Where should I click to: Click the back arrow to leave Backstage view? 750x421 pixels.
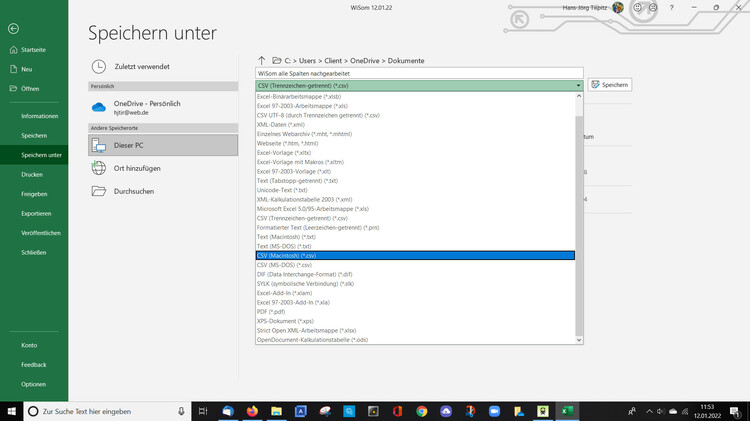click(13, 29)
